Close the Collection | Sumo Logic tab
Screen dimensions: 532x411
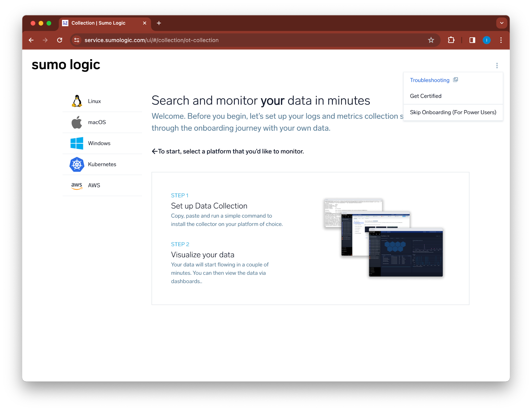pos(145,23)
